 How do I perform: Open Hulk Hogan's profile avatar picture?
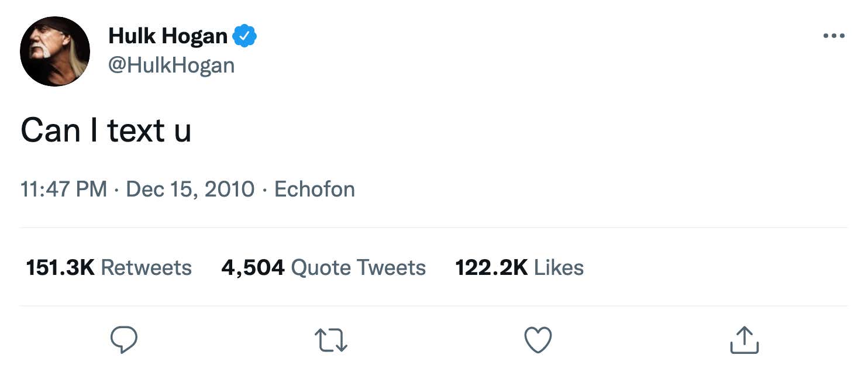point(55,51)
